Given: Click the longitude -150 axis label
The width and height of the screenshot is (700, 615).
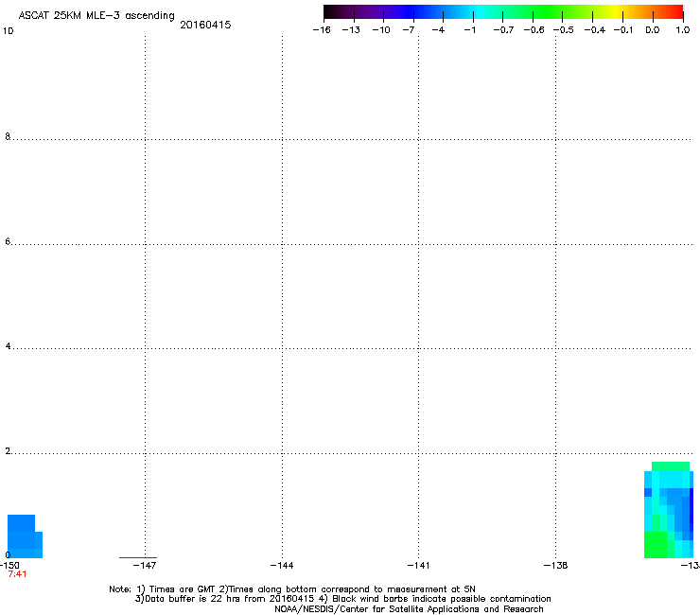Looking at the screenshot, I should 9,566.
